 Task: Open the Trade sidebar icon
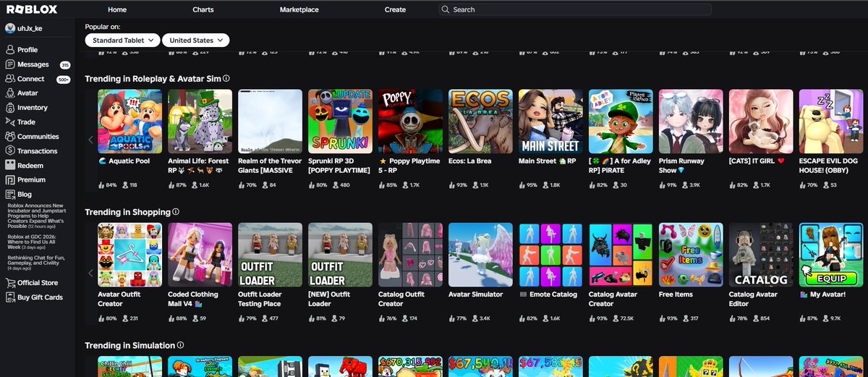(x=10, y=122)
